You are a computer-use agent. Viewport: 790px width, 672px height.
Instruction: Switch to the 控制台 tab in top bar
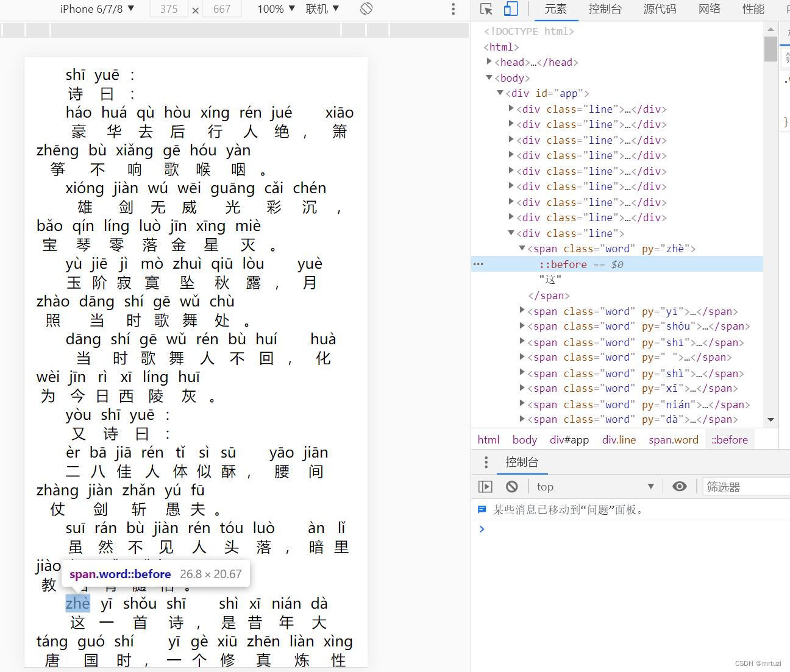(x=605, y=9)
